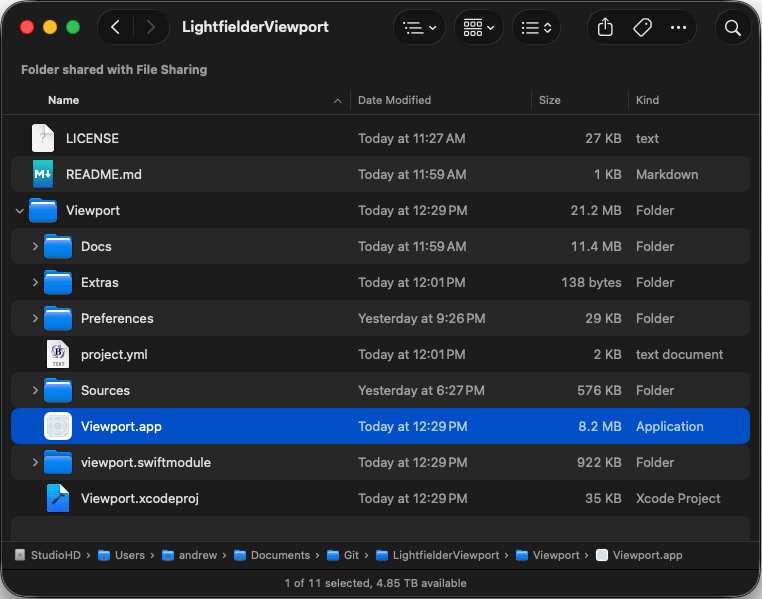Open the list view options dropdown
The height and width of the screenshot is (599, 762).
click(x=419, y=28)
